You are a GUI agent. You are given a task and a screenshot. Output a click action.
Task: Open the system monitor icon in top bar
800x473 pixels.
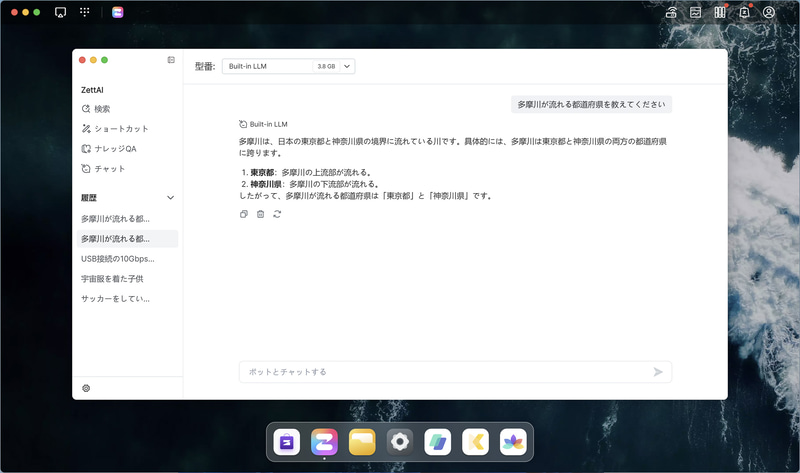tap(695, 12)
